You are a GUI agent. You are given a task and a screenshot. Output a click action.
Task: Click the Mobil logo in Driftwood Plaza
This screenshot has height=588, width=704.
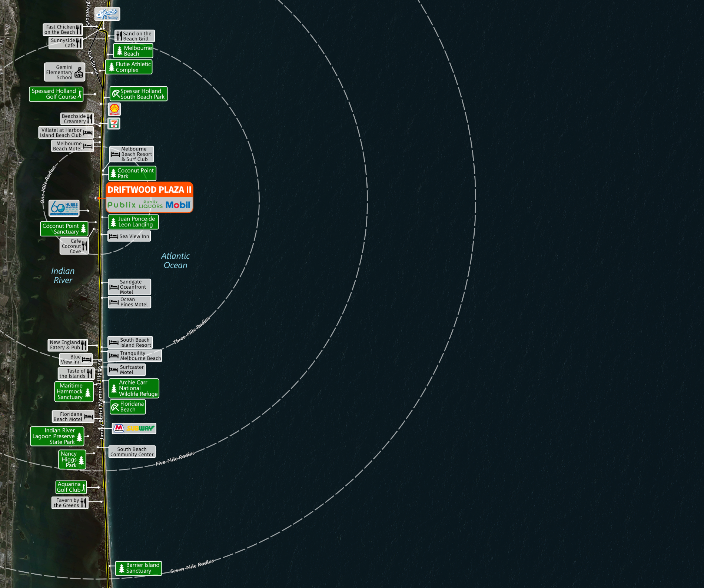pyautogui.click(x=178, y=205)
